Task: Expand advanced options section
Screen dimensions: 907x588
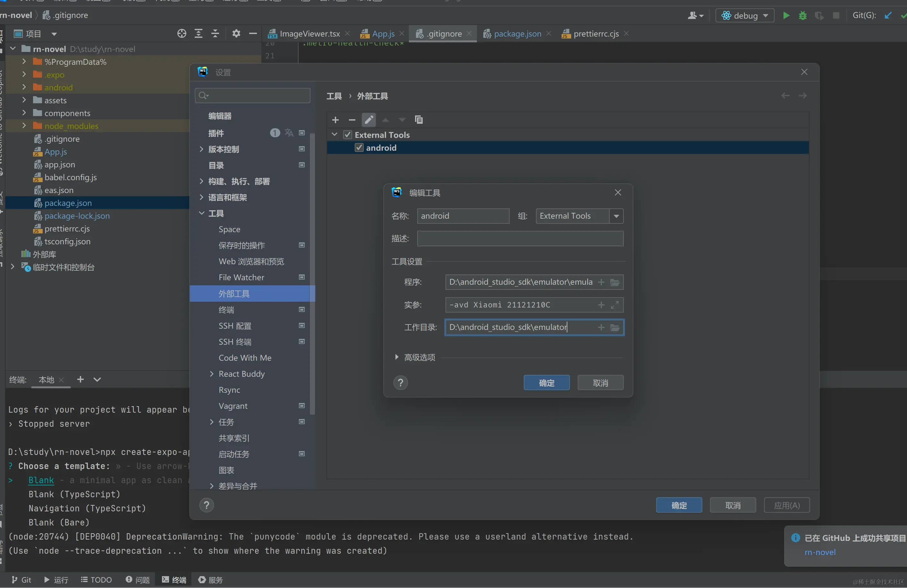Action: 397,357
